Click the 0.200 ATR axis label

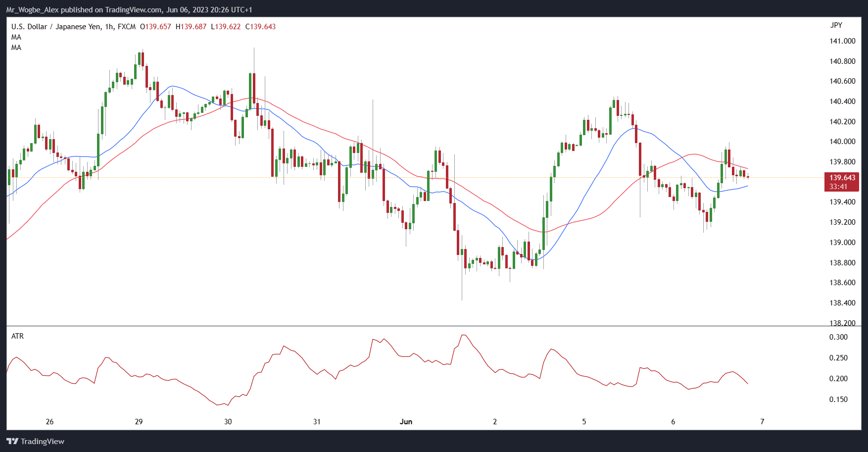pyautogui.click(x=838, y=379)
